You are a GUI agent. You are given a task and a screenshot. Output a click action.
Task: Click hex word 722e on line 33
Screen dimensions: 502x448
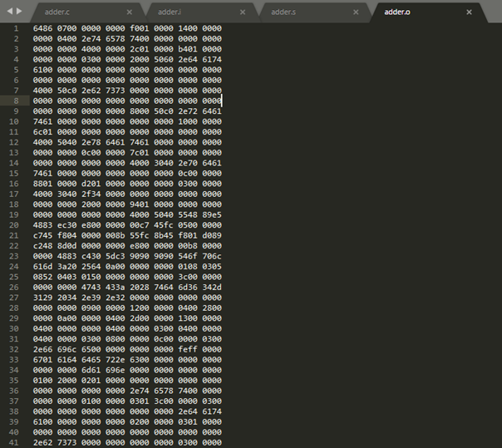click(x=116, y=360)
